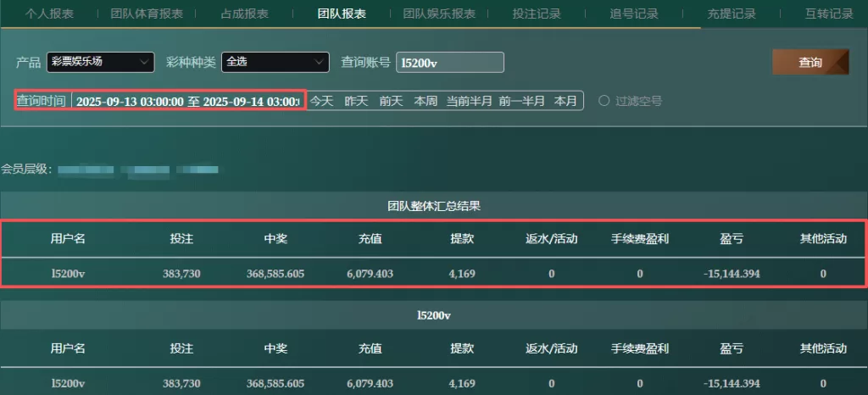The image size is (868, 395).
Task: Choose the 本月 date shortcut
Action: tap(565, 101)
